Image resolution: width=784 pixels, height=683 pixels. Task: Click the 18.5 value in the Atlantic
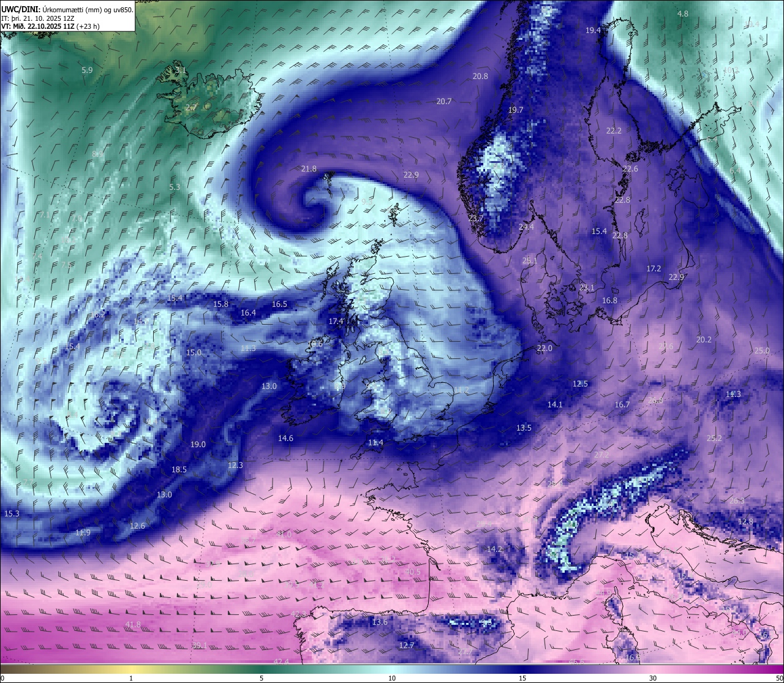pyautogui.click(x=179, y=469)
